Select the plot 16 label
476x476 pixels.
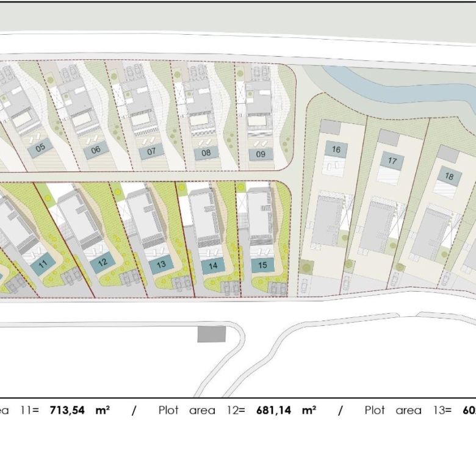[336, 149]
